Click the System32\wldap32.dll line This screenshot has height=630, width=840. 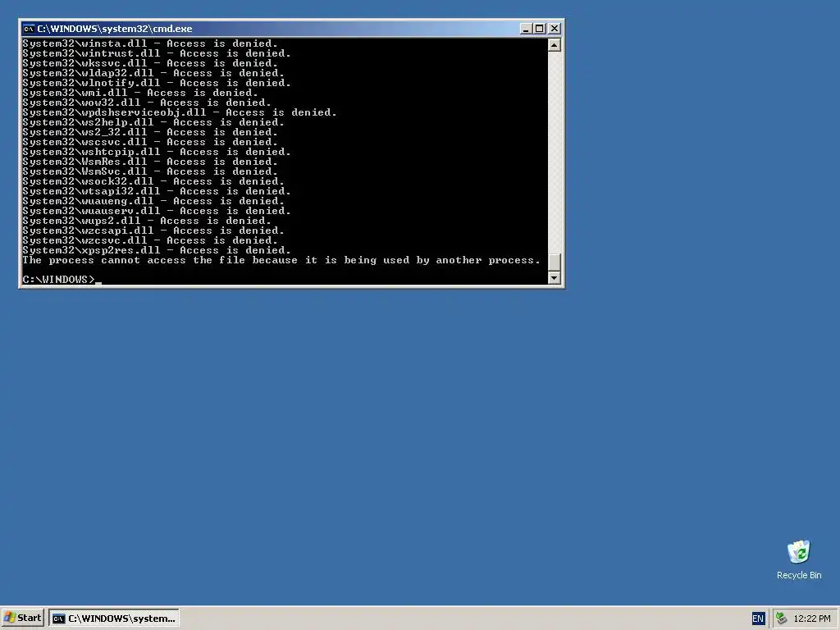click(x=153, y=73)
